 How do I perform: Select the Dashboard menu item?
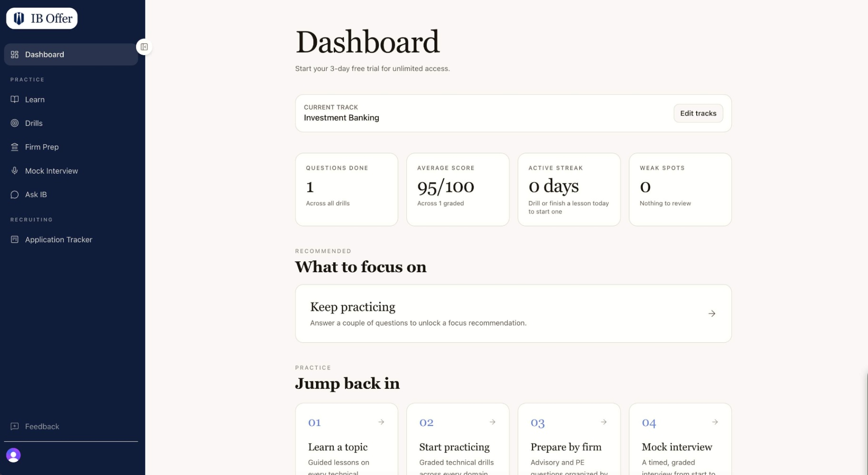click(71, 54)
